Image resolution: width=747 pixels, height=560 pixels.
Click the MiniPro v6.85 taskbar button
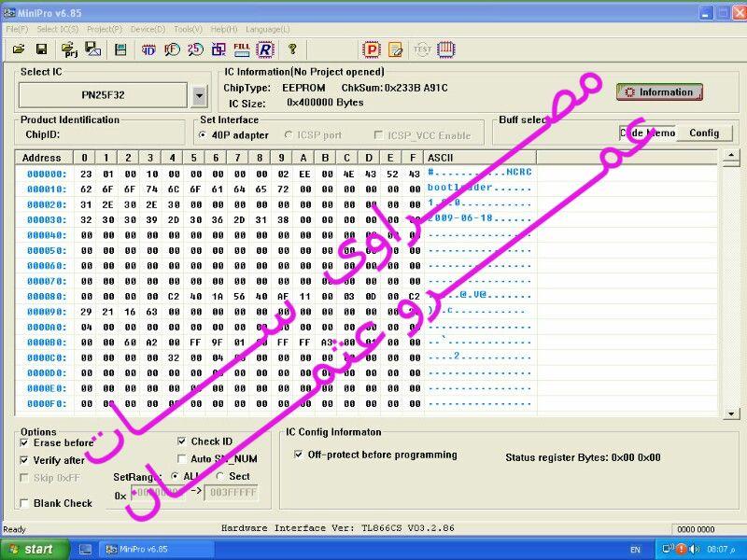(x=157, y=550)
